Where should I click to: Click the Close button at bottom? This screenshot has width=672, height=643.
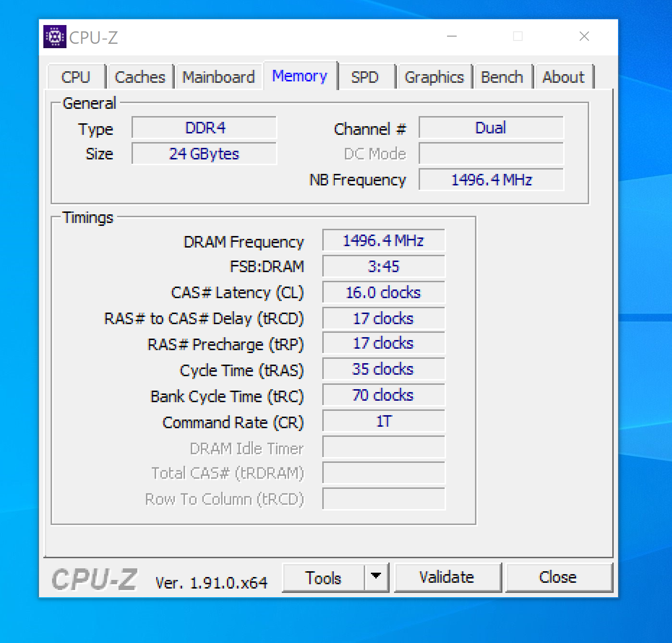558,577
